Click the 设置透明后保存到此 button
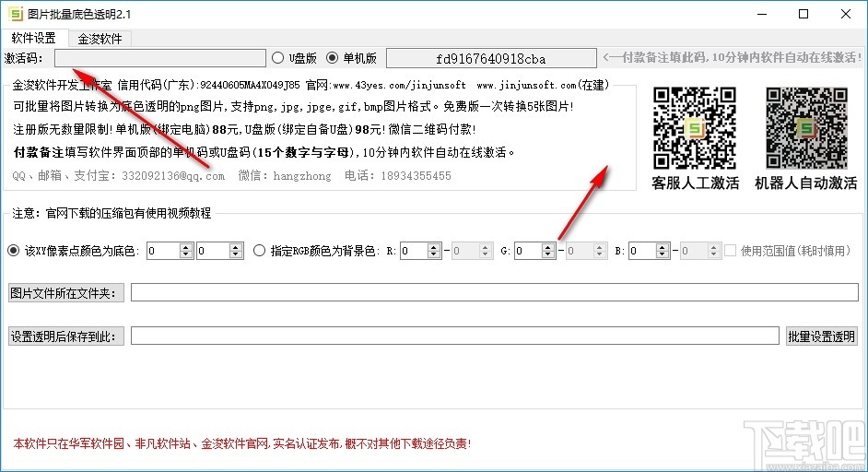This screenshot has height=472, width=868. point(65,336)
